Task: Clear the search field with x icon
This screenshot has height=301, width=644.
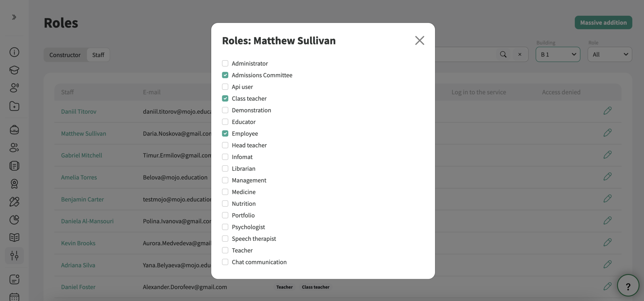Action: click(520, 54)
